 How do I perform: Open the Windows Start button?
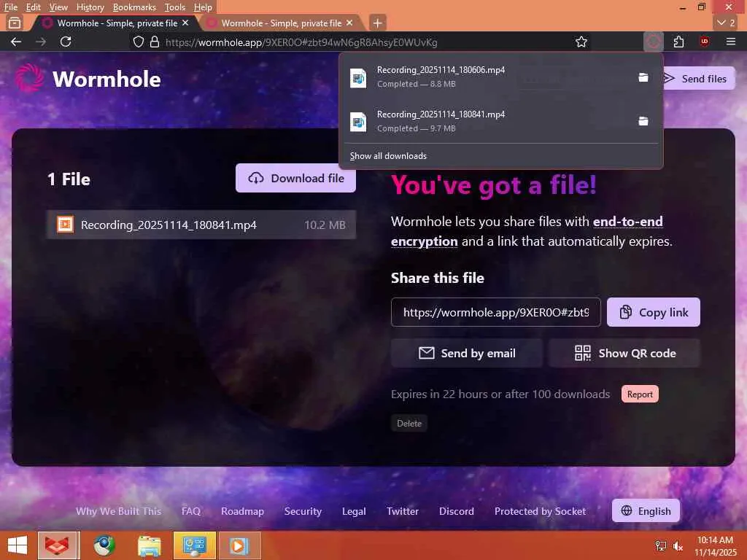pyautogui.click(x=18, y=545)
